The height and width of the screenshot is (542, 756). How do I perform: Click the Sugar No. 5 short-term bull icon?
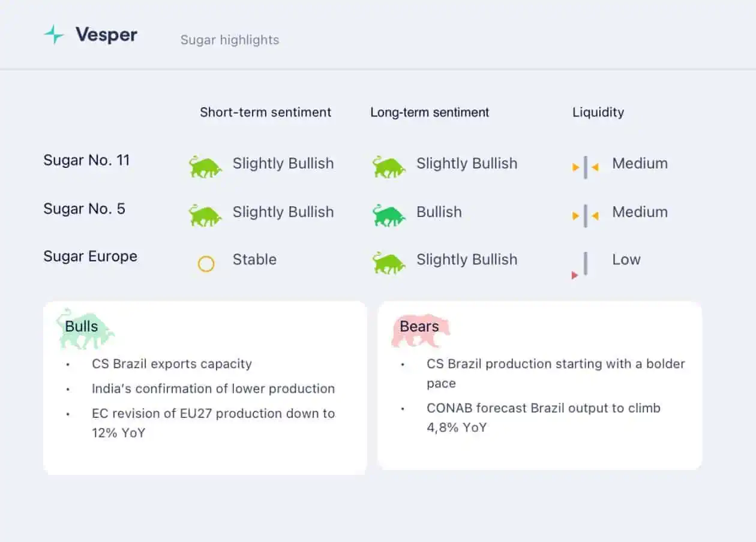pyautogui.click(x=205, y=215)
